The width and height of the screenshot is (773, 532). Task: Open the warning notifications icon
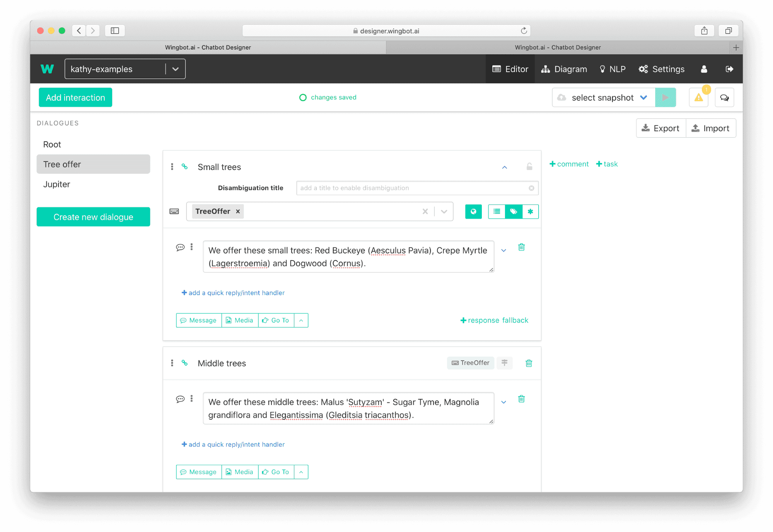699,97
